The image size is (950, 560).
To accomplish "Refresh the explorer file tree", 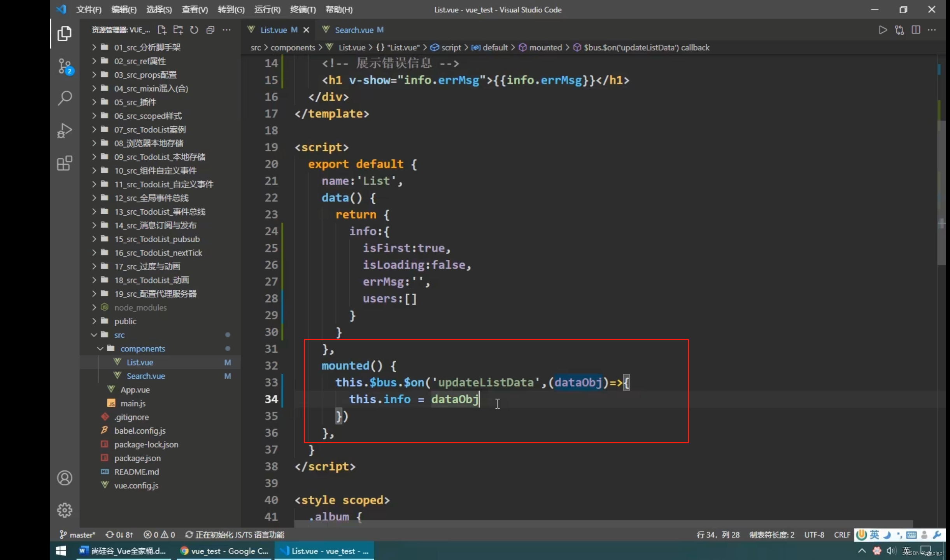I will 194,30.
